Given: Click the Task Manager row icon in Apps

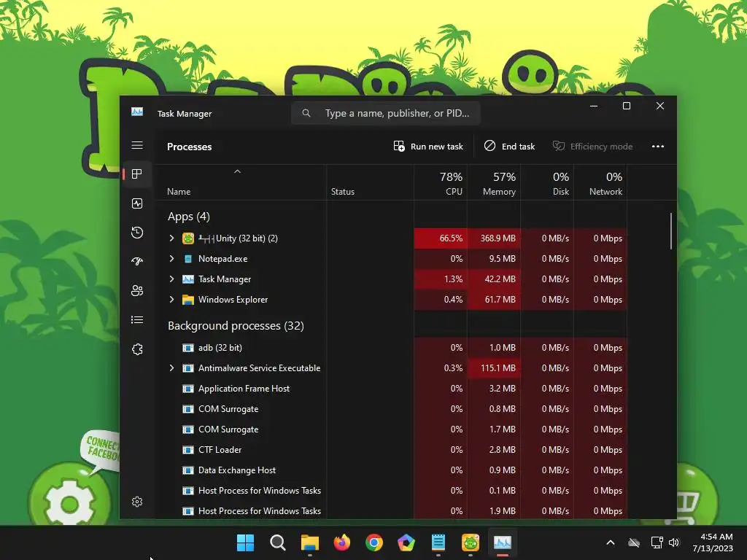Looking at the screenshot, I should [x=188, y=279].
